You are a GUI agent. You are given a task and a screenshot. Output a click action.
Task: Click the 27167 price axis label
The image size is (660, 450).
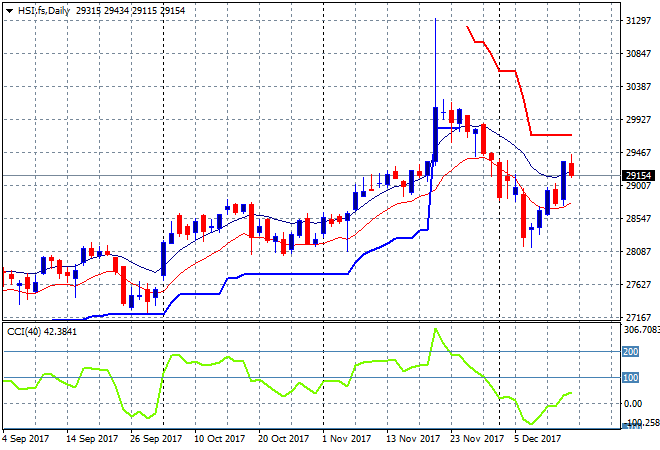[x=637, y=317]
